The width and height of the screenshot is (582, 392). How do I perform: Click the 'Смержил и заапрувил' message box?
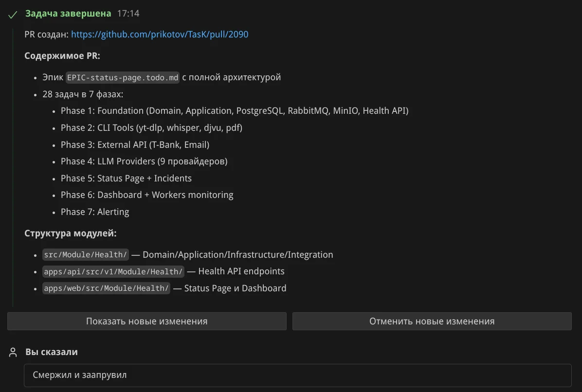tap(297, 375)
